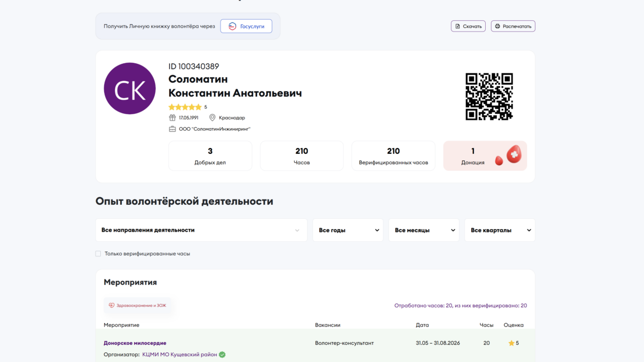
Task: Select the text ООО "СоломатинИнжиниринг"
Action: coord(215,129)
